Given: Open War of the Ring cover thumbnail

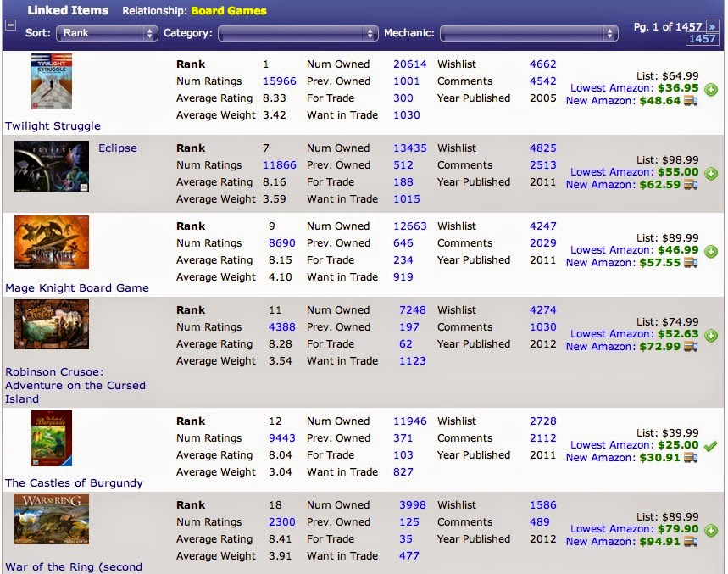Looking at the screenshot, I should click(x=52, y=519).
